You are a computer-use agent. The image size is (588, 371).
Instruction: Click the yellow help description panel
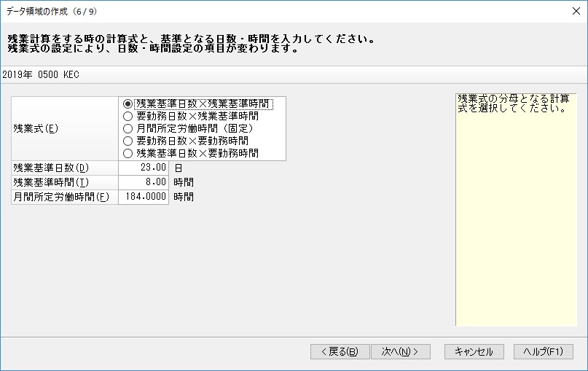coord(517,210)
